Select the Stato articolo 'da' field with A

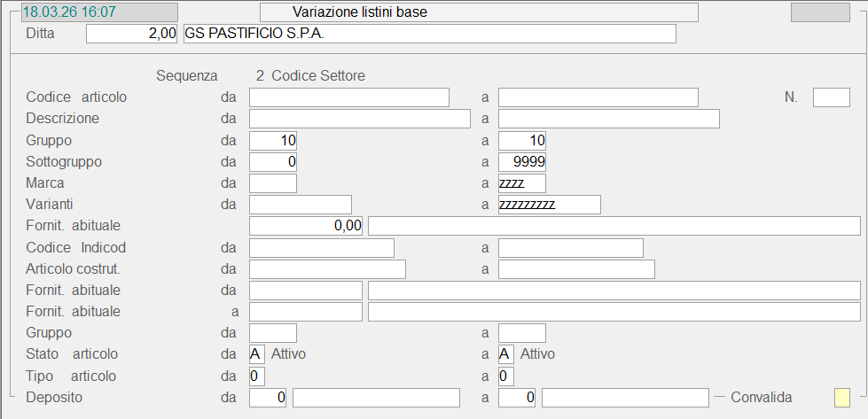click(257, 354)
